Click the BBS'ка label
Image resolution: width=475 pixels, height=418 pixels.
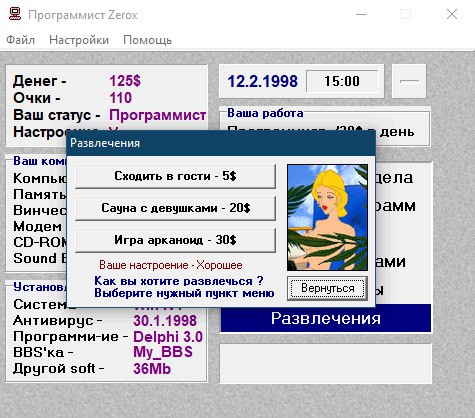43,352
